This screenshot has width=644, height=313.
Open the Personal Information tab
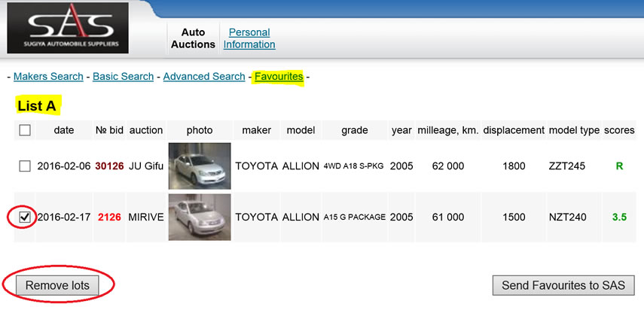click(249, 38)
